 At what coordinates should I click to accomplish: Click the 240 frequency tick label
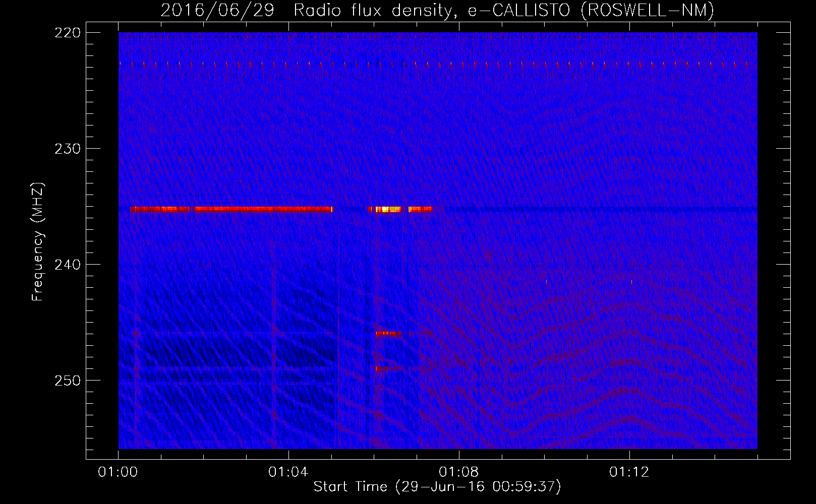pos(67,265)
